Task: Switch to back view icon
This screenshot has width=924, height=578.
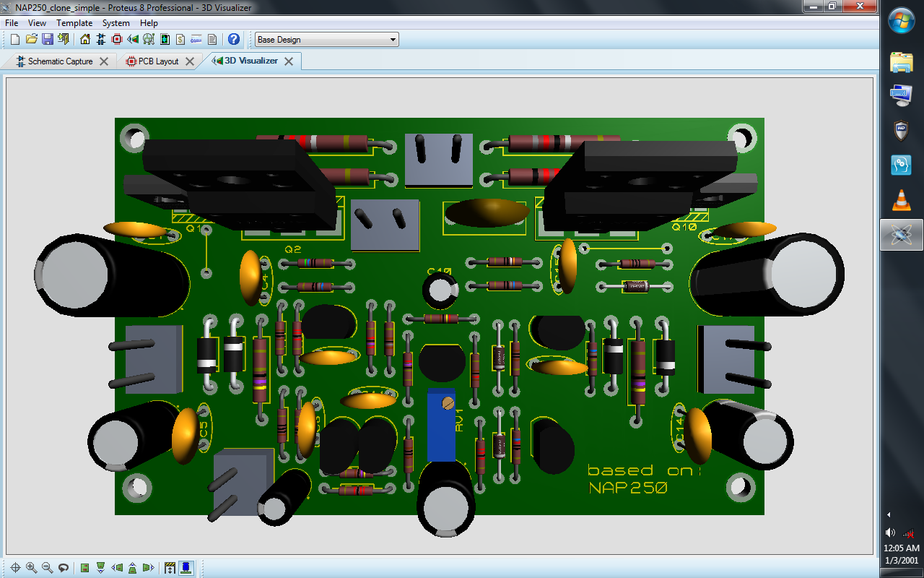Action: click(x=133, y=568)
